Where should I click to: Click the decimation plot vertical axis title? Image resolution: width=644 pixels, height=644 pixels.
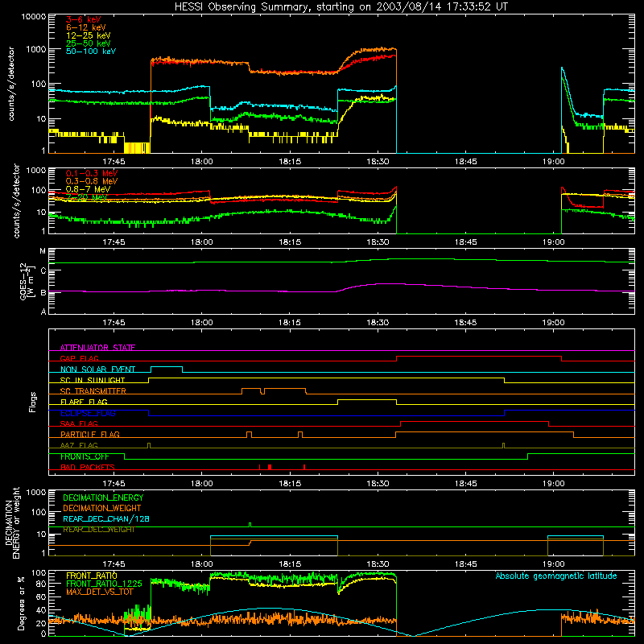pos(12,522)
